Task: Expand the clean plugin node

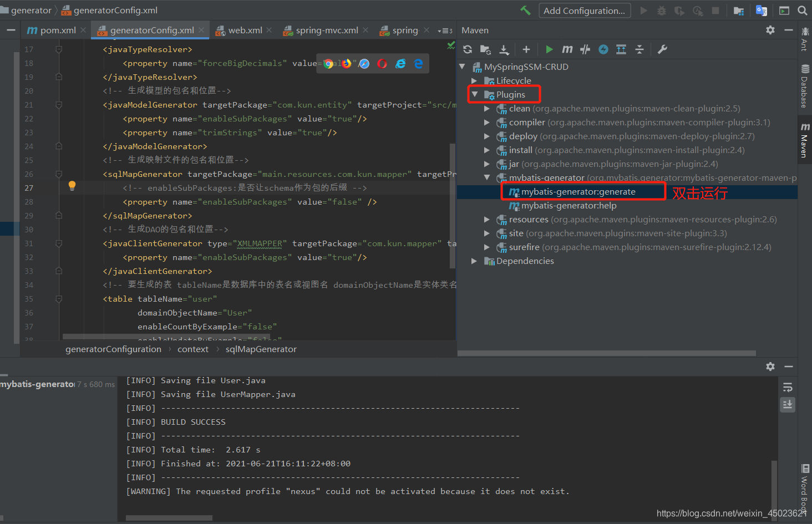Action: (486, 108)
